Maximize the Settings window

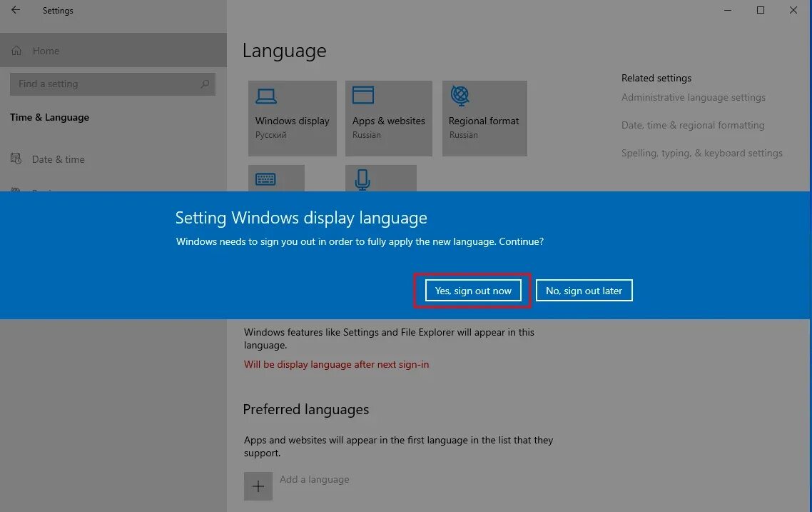760,11
